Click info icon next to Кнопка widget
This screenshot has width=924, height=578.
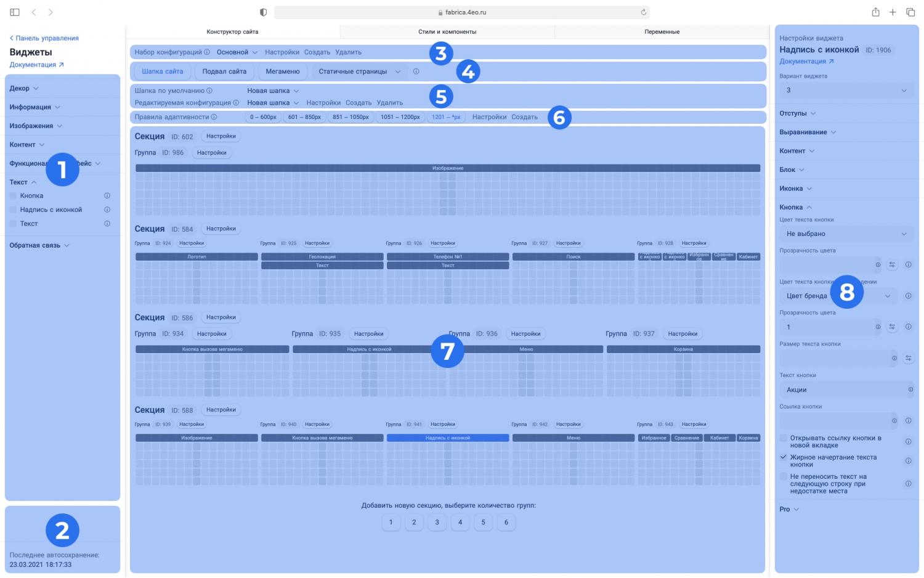tap(107, 196)
